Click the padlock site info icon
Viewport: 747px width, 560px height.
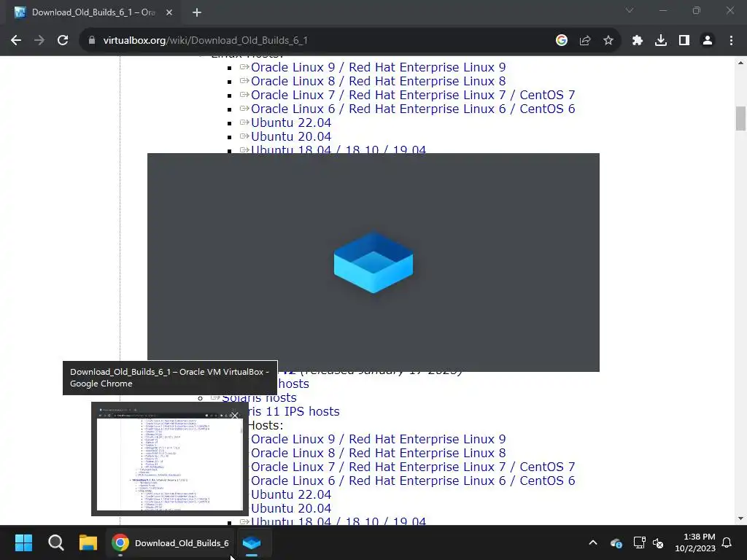92,41
